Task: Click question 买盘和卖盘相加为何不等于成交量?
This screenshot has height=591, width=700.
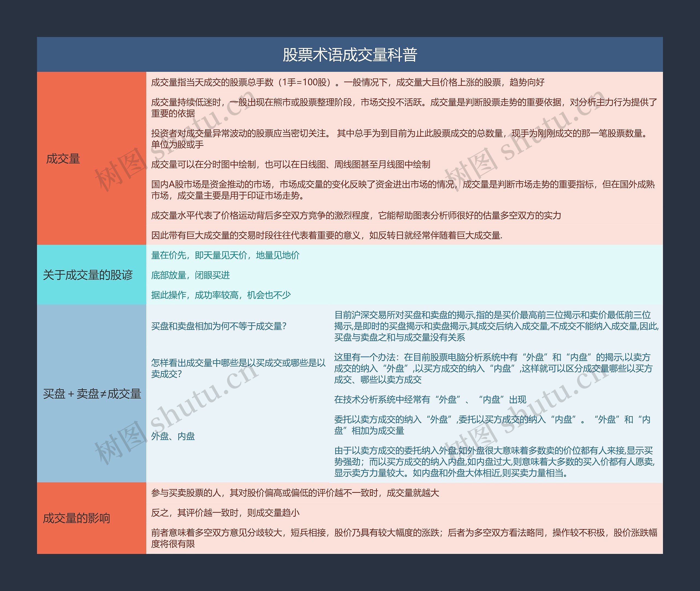Action: point(219,326)
